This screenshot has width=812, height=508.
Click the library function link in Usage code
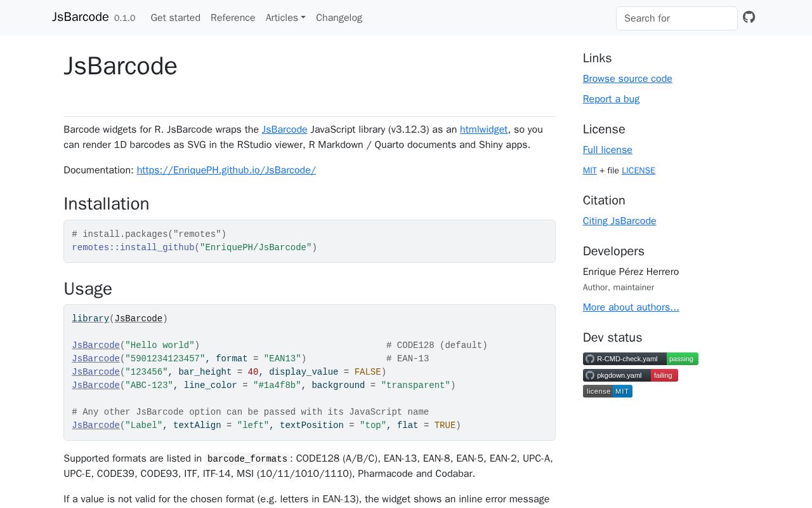click(x=90, y=319)
